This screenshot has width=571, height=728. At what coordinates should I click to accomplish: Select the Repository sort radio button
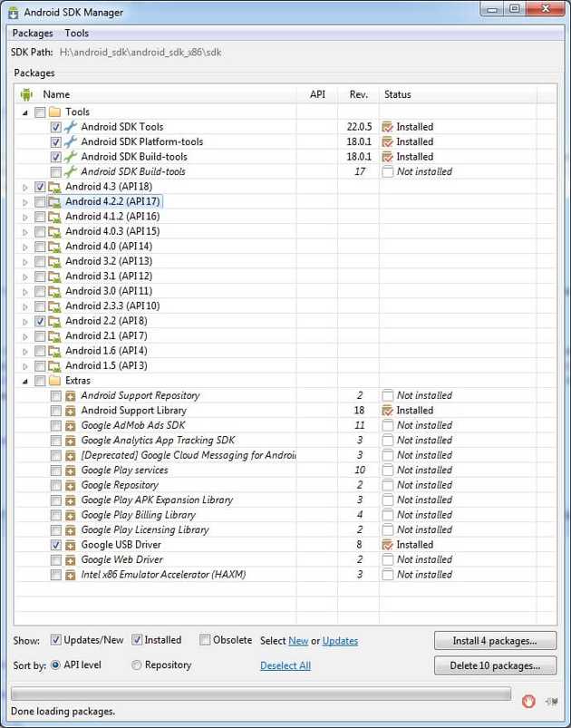pyautogui.click(x=137, y=665)
